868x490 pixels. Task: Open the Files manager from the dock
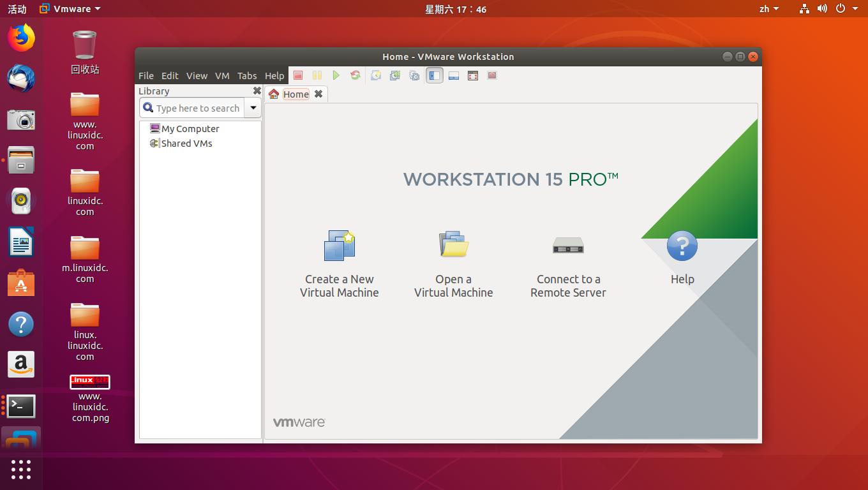[21, 160]
